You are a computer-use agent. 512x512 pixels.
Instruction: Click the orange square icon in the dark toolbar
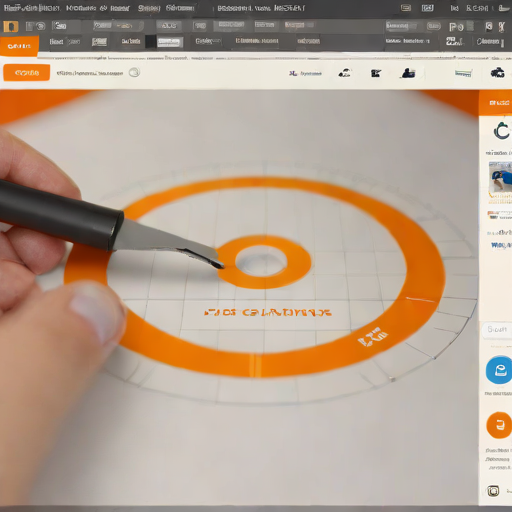click(x=11, y=27)
